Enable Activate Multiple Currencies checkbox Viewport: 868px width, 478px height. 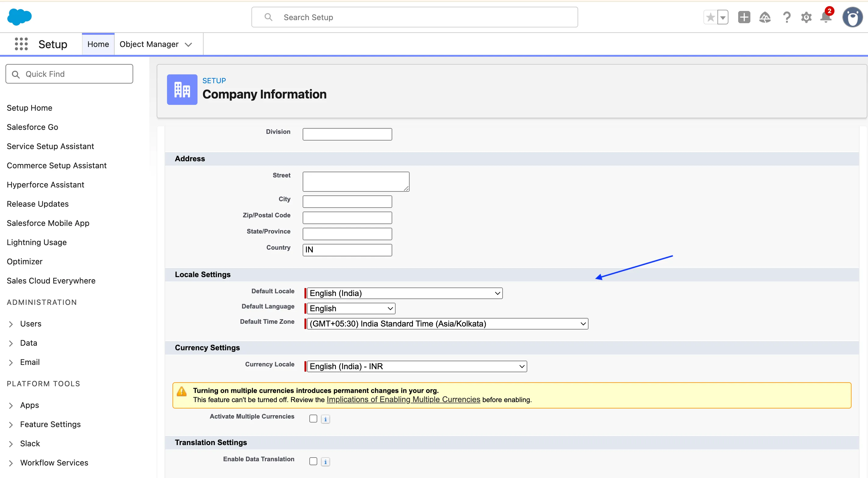click(313, 419)
